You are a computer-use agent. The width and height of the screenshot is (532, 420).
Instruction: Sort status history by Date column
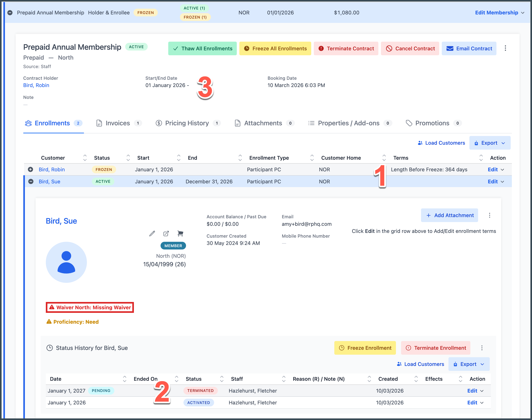pos(125,379)
